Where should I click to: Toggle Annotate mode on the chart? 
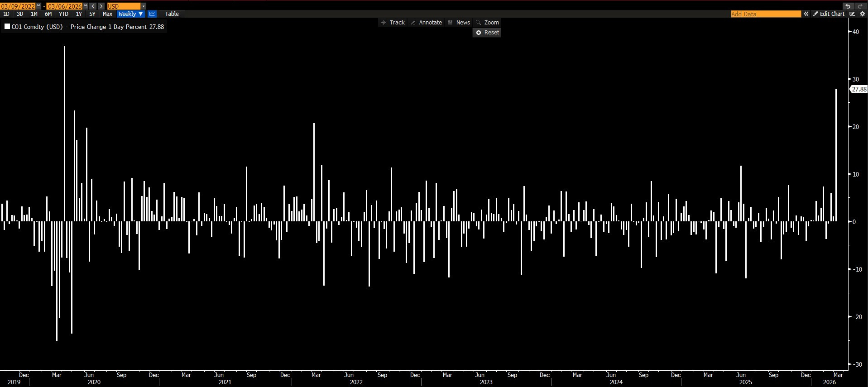tap(426, 23)
